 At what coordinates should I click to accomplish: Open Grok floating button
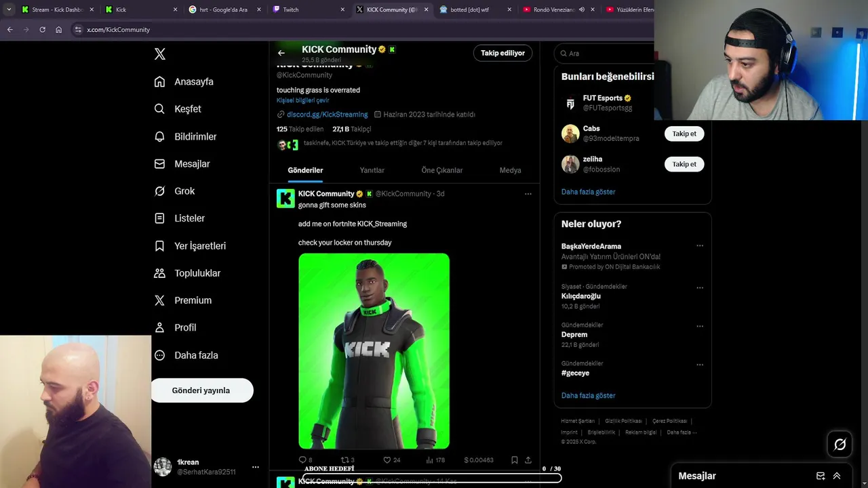840,445
